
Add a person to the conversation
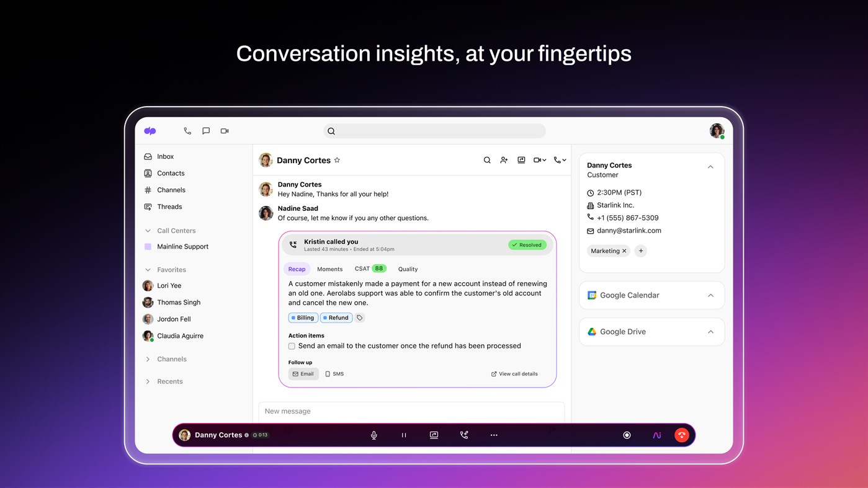[504, 159]
